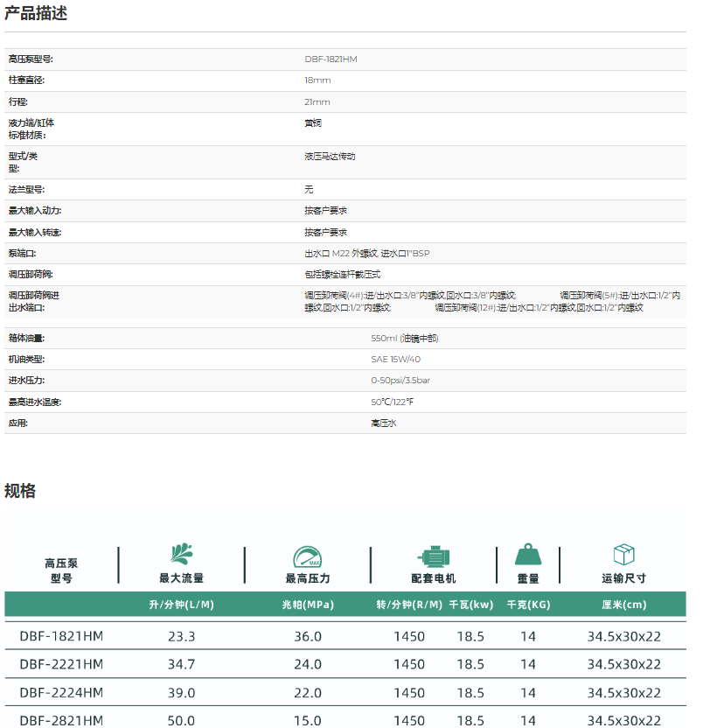Click the 高压泵型号 value DBF-1821HM in description
The height and width of the screenshot is (728, 724).
coord(331,59)
